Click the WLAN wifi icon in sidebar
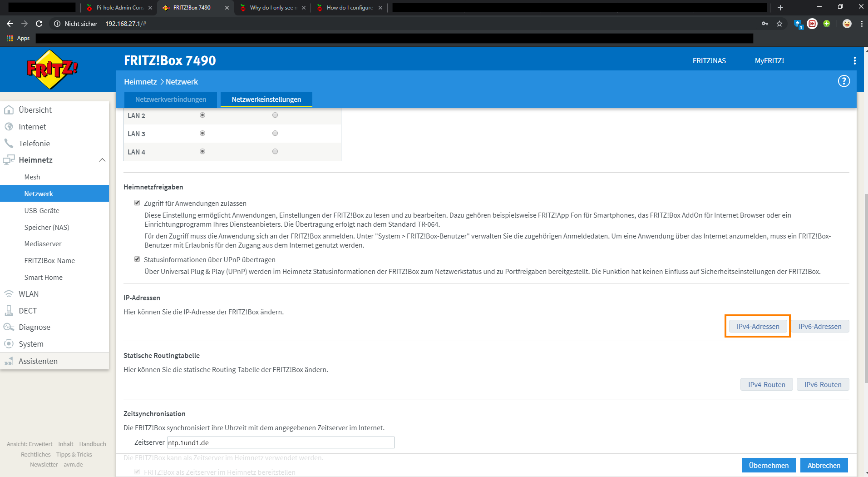 pyautogui.click(x=9, y=294)
